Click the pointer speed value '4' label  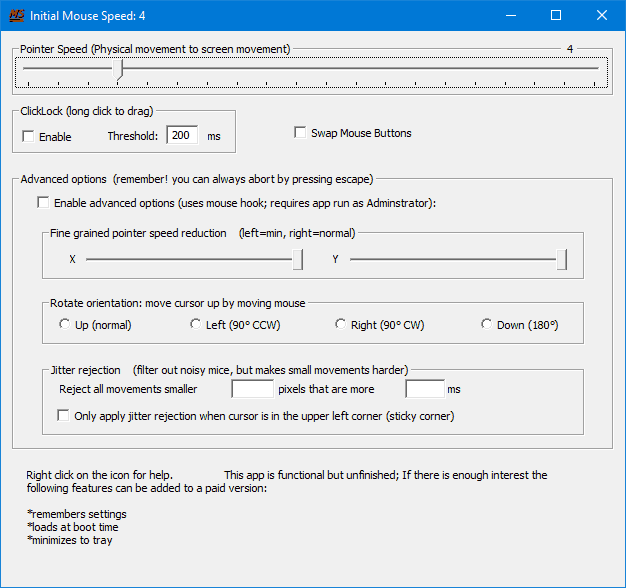(570, 49)
